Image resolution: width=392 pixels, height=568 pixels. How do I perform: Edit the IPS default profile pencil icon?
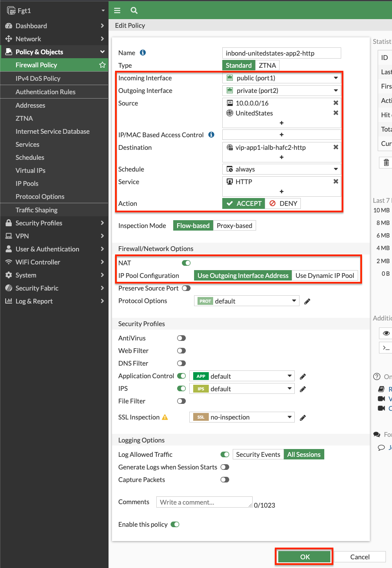(x=303, y=389)
